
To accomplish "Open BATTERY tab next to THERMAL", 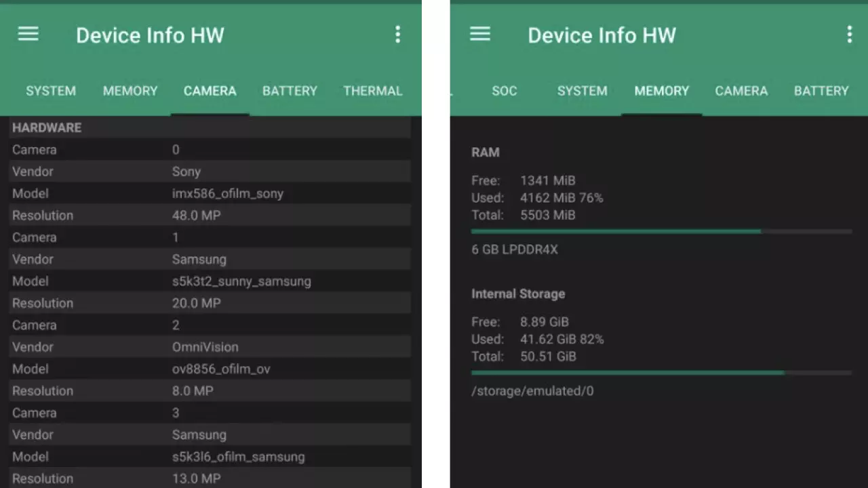I will pyautogui.click(x=290, y=91).
